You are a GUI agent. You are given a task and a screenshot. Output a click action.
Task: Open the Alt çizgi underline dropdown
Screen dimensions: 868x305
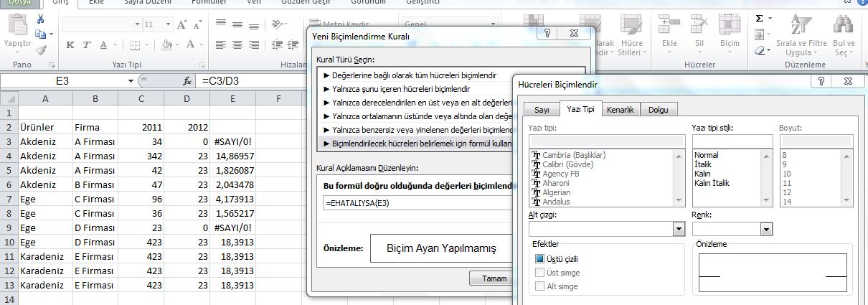click(678, 229)
